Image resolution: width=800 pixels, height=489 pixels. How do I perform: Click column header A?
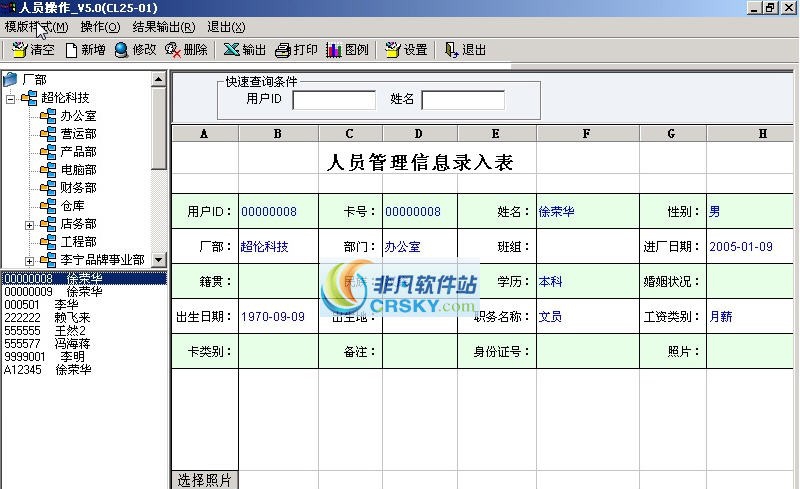tap(205, 134)
